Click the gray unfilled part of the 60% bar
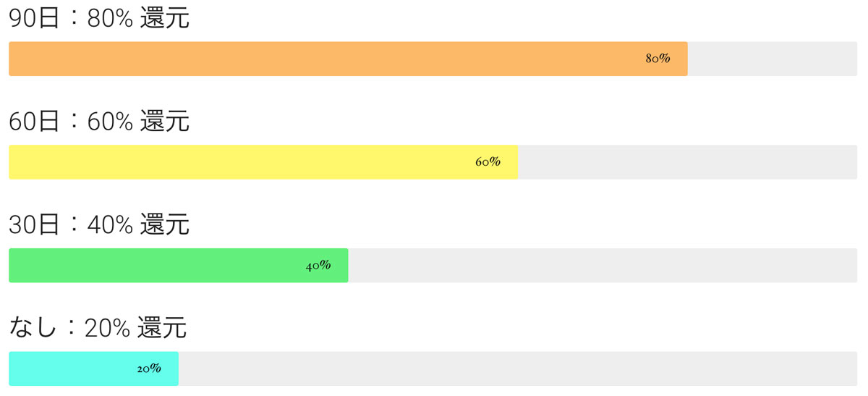This screenshot has width=868, height=396. [x=687, y=162]
